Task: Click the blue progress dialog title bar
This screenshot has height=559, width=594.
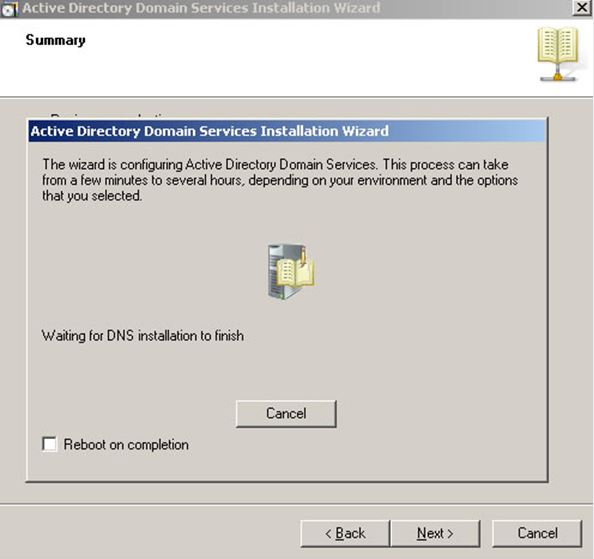Action: point(287,131)
